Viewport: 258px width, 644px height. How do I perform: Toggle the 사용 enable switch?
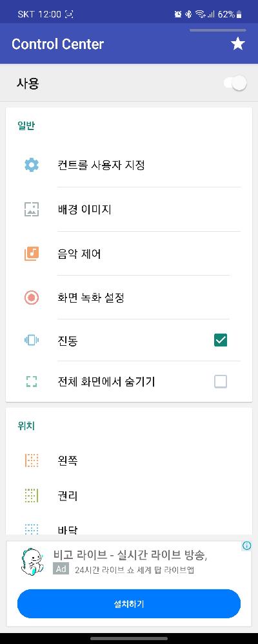(x=235, y=83)
